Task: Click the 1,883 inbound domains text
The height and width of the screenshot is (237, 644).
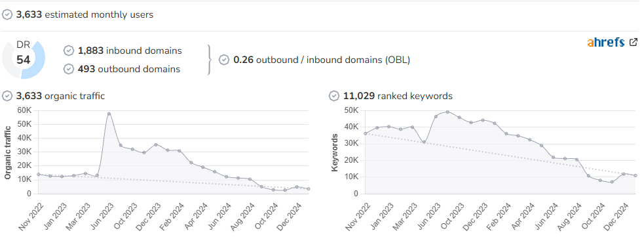Action: pyautogui.click(x=130, y=51)
